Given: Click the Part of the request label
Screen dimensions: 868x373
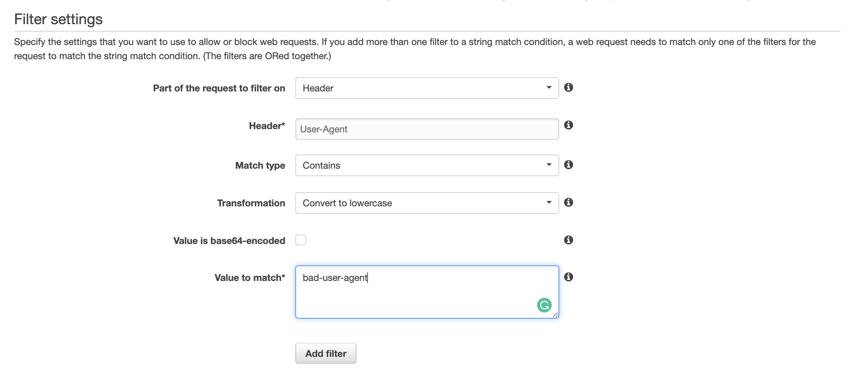Looking at the screenshot, I should 219,88.
